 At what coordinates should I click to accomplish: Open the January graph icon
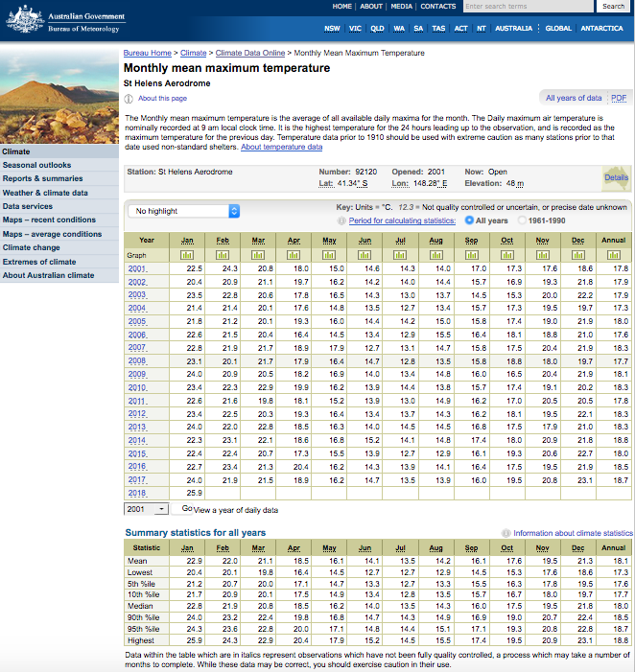click(x=186, y=255)
